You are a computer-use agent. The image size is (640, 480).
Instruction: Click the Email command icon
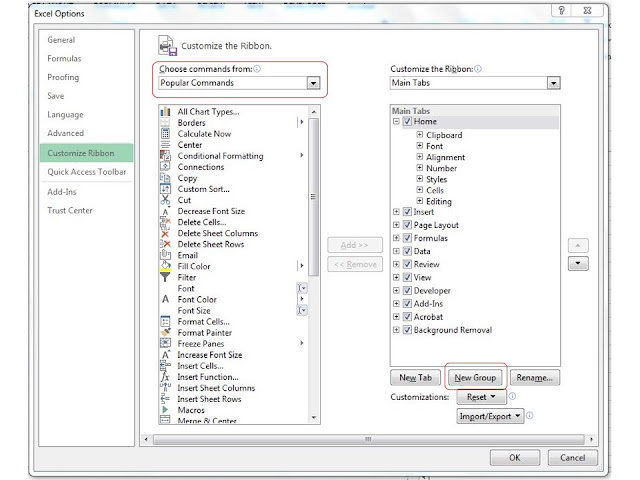165,255
